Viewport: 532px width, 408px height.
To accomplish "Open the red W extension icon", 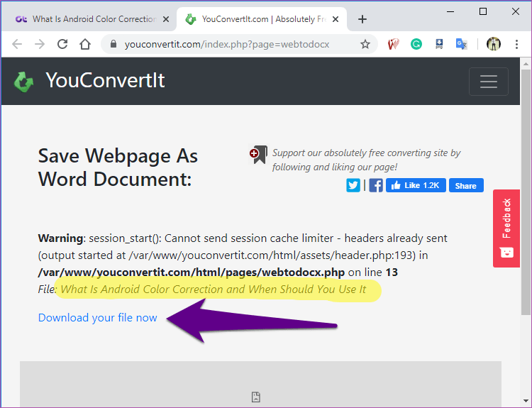I will [393, 44].
